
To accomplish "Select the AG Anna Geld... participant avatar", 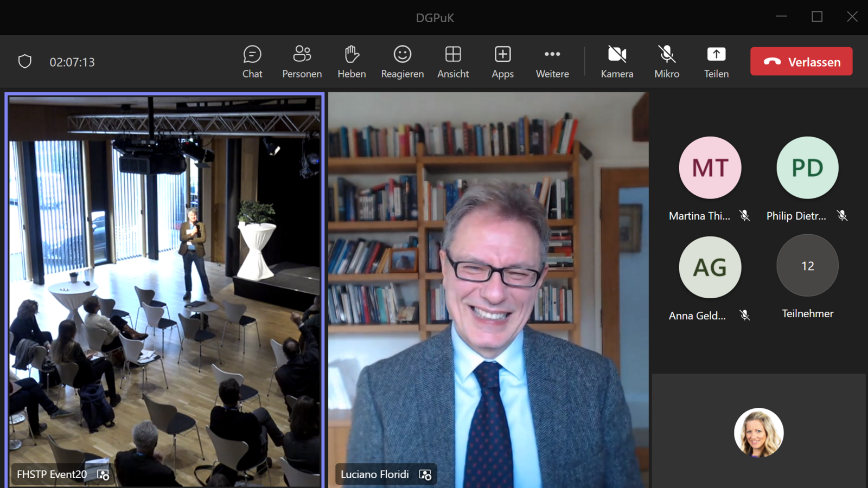I will (710, 267).
